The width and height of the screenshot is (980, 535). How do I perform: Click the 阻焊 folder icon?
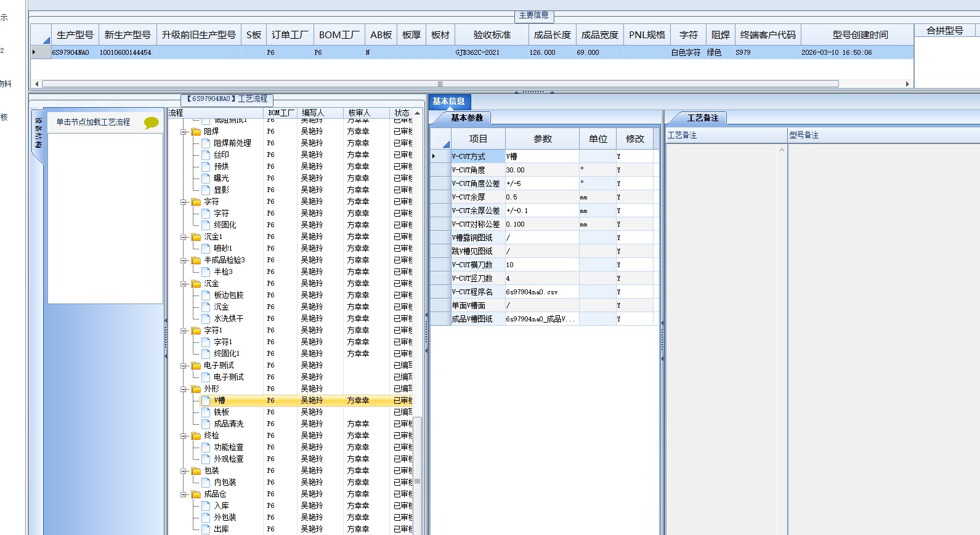[x=196, y=132]
